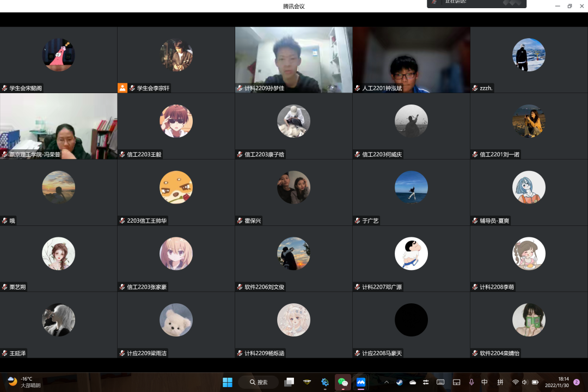Click the 搜索 taskbar search box
The height and width of the screenshot is (392, 588).
pos(259,382)
